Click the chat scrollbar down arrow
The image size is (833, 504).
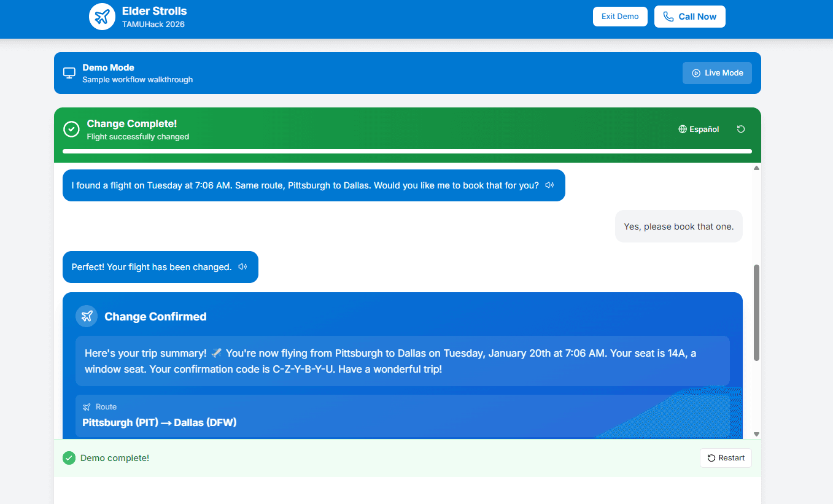point(756,434)
